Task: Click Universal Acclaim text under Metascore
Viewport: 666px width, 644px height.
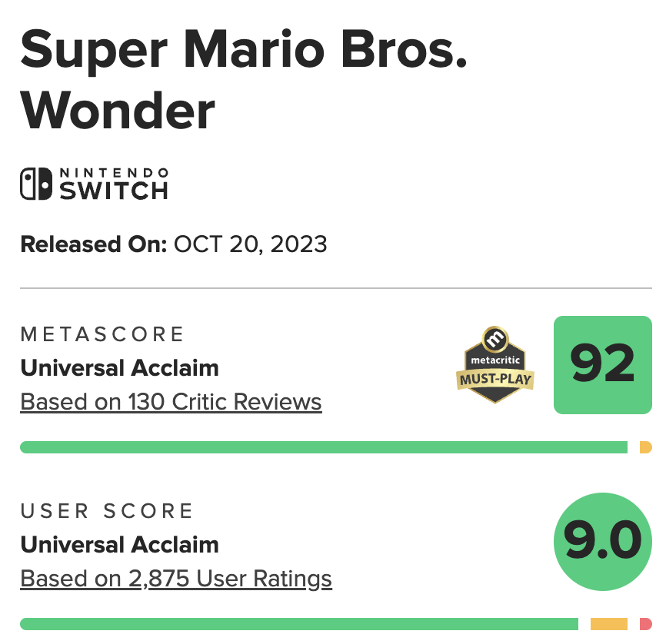Action: [x=119, y=368]
